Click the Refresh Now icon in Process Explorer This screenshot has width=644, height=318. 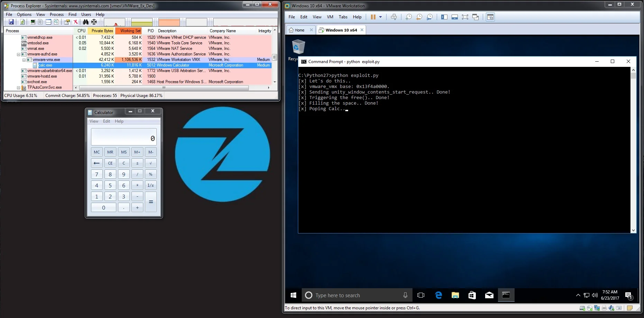click(22, 22)
